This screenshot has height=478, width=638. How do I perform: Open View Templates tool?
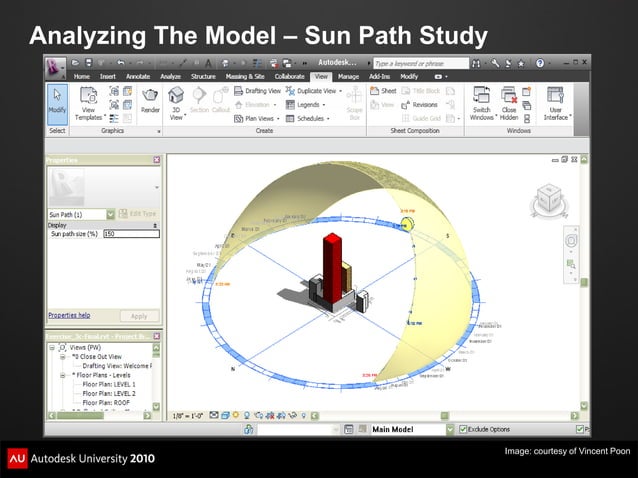[x=89, y=104]
